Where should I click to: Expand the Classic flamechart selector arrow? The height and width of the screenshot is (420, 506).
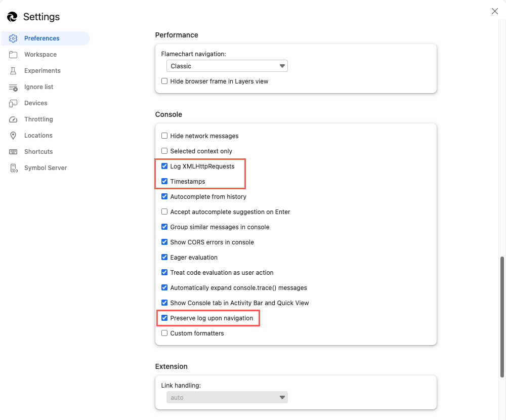282,66
